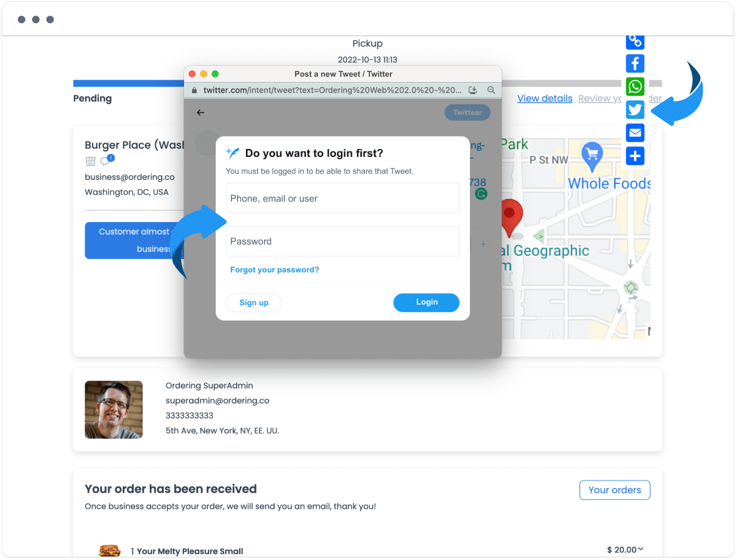This screenshot has height=560, width=736.
Task: Click the 2022-10-13 11:13 order date
Action: (x=367, y=59)
